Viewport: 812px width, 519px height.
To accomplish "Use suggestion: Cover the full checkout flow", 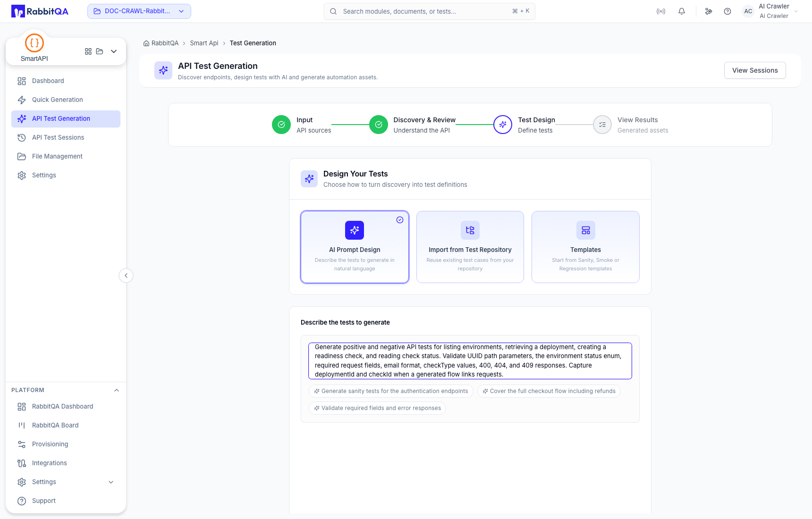I will pyautogui.click(x=549, y=391).
